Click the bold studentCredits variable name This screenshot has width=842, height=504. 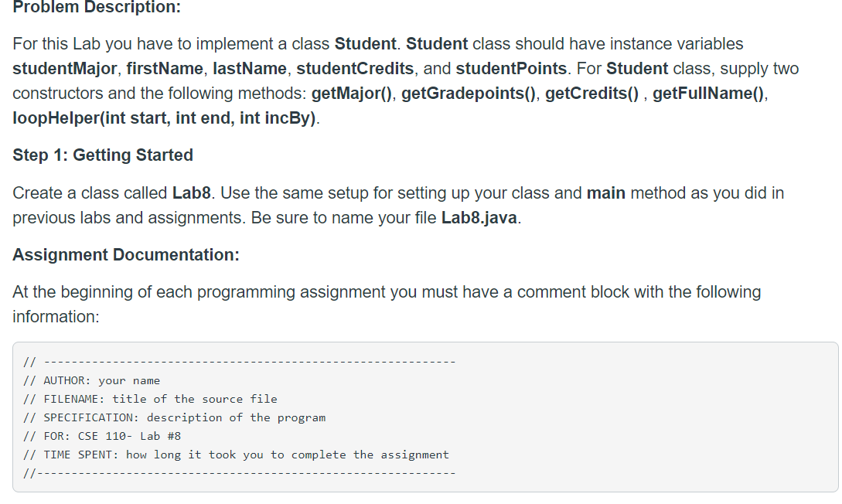[355, 69]
